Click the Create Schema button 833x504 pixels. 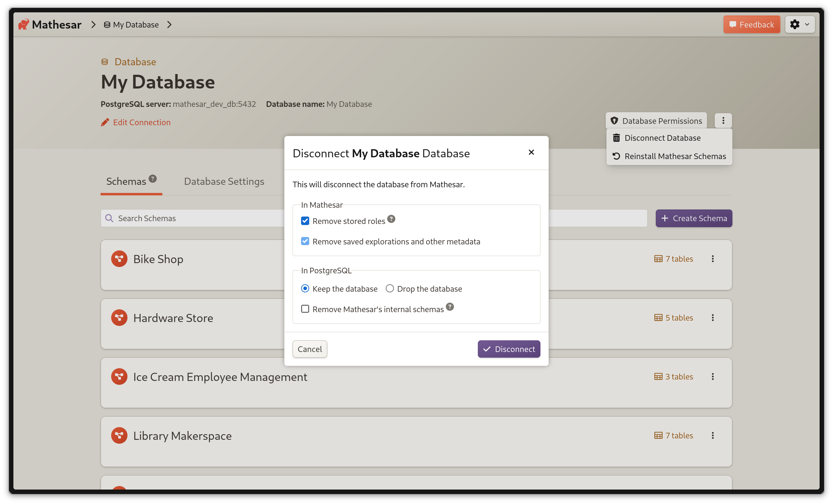(694, 218)
